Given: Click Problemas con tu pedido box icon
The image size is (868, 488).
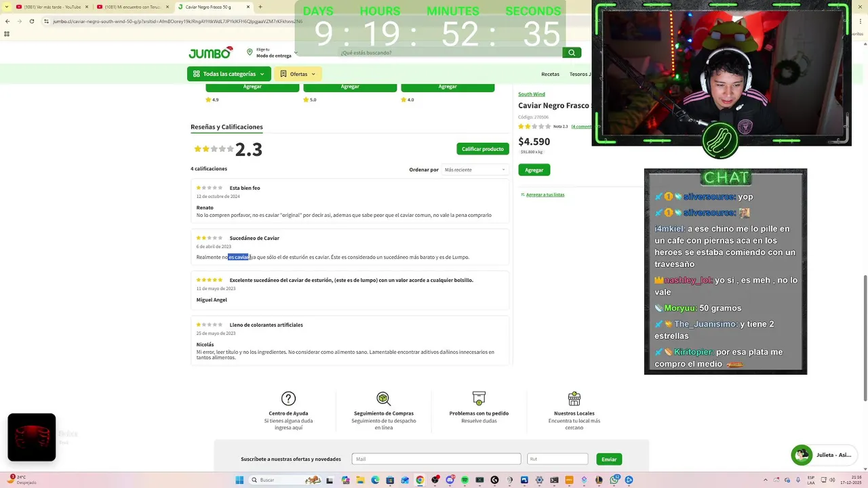Looking at the screenshot, I should click(479, 399).
